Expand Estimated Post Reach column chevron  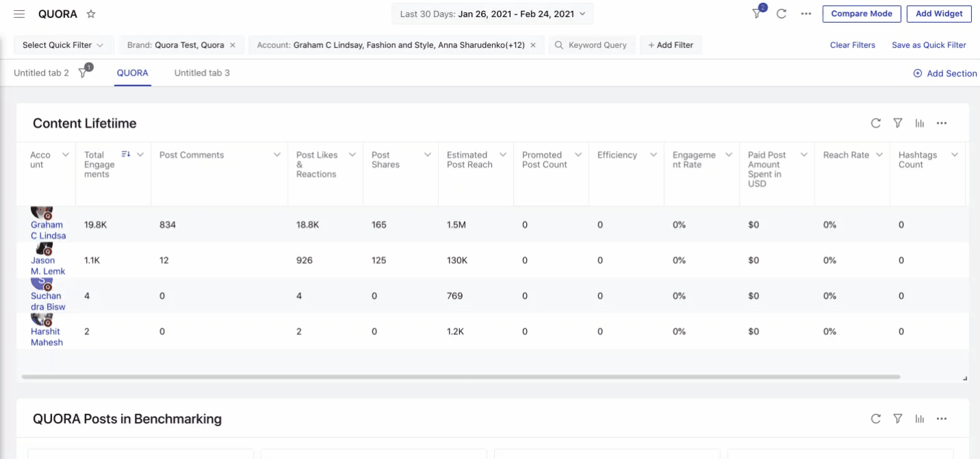tap(503, 155)
